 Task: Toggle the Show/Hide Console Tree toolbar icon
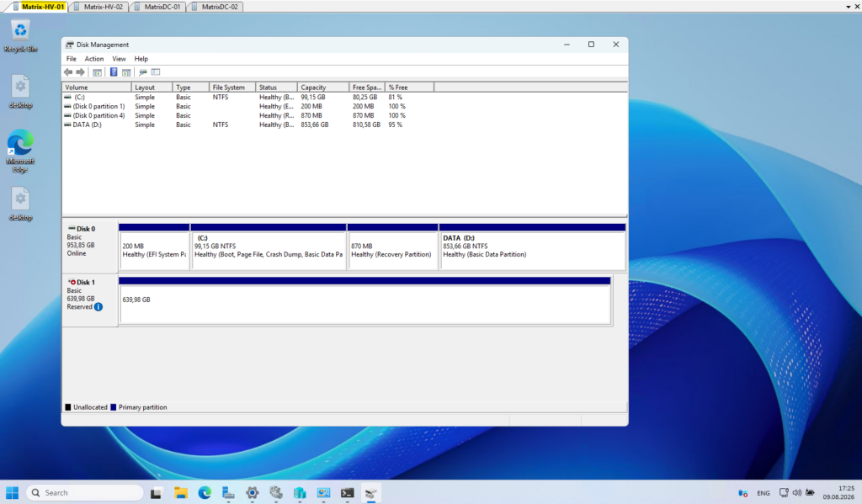click(x=98, y=72)
